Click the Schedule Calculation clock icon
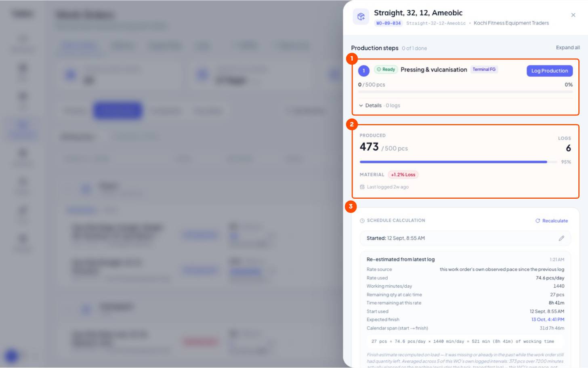This screenshot has height=368, width=588. tap(362, 221)
